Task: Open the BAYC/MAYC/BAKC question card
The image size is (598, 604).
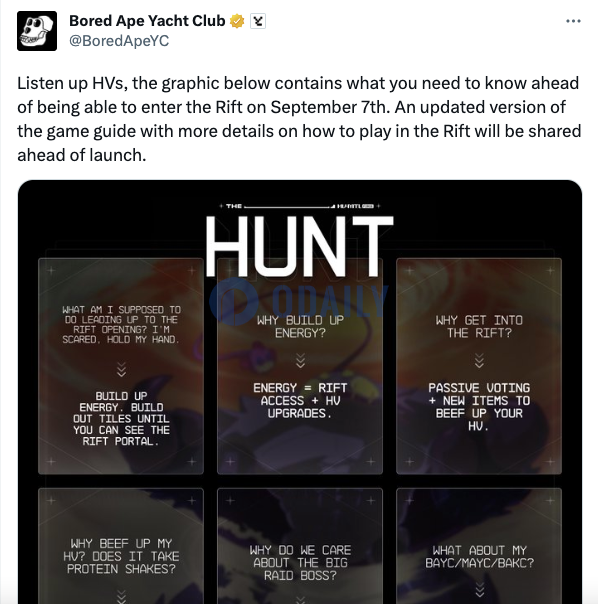Action: (x=479, y=546)
